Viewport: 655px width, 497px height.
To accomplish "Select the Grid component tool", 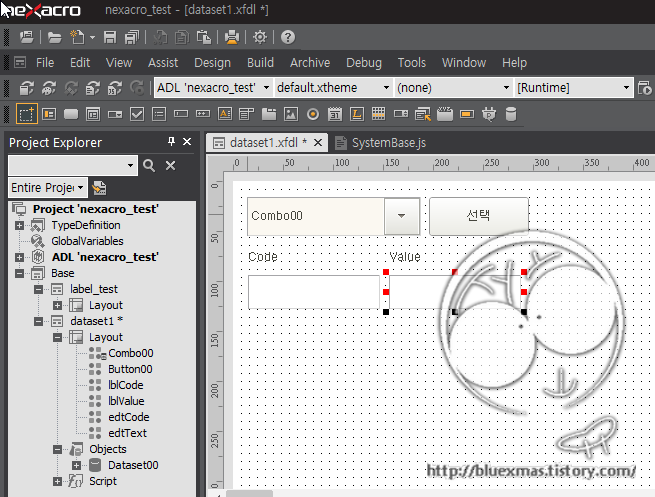I will pos(378,114).
